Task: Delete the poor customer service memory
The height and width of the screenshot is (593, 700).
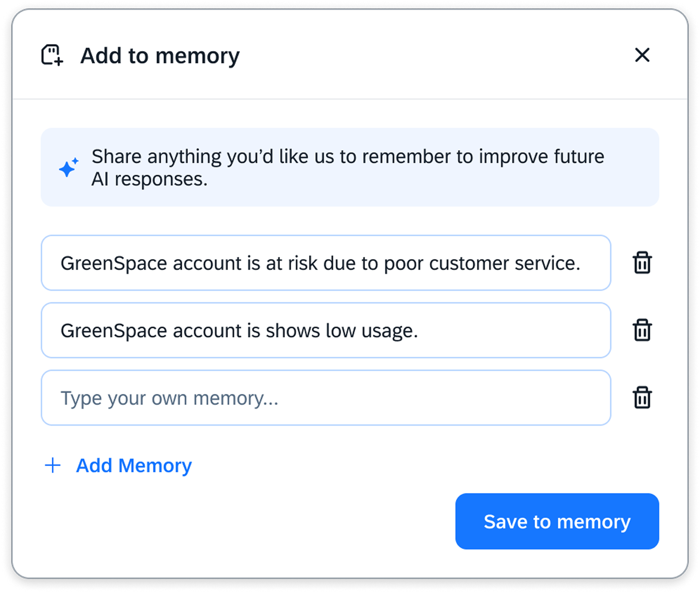Action: [x=642, y=262]
